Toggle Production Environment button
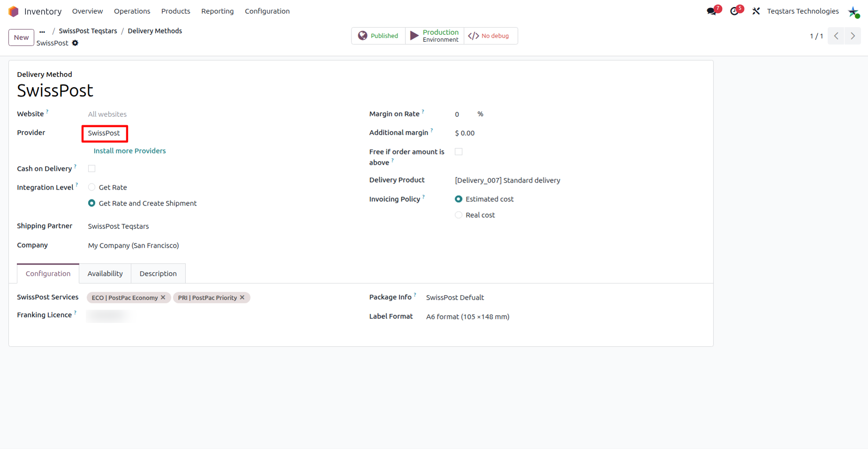 434,36
